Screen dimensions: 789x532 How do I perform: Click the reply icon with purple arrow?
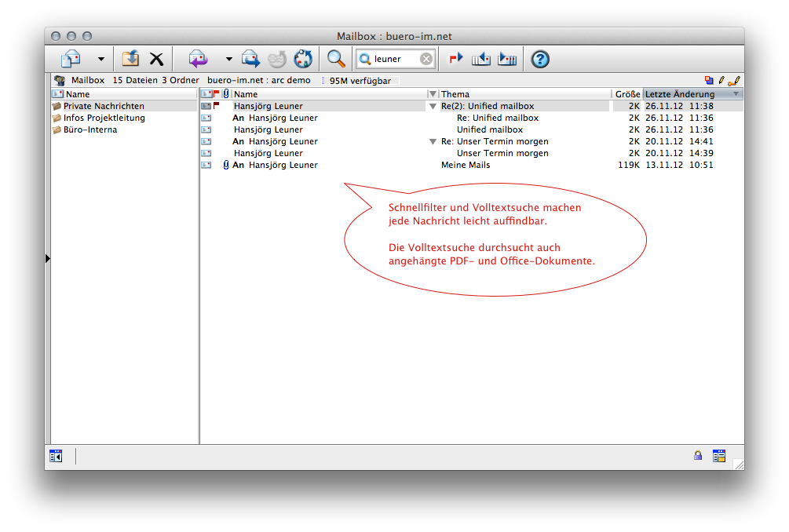pos(199,59)
